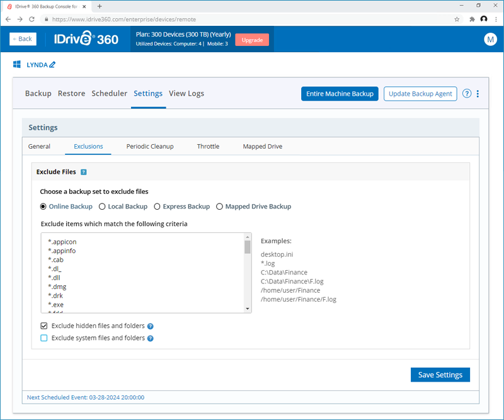504x420 pixels.
Task: Go forward in browser history
Action: pyautogui.click(x=20, y=20)
